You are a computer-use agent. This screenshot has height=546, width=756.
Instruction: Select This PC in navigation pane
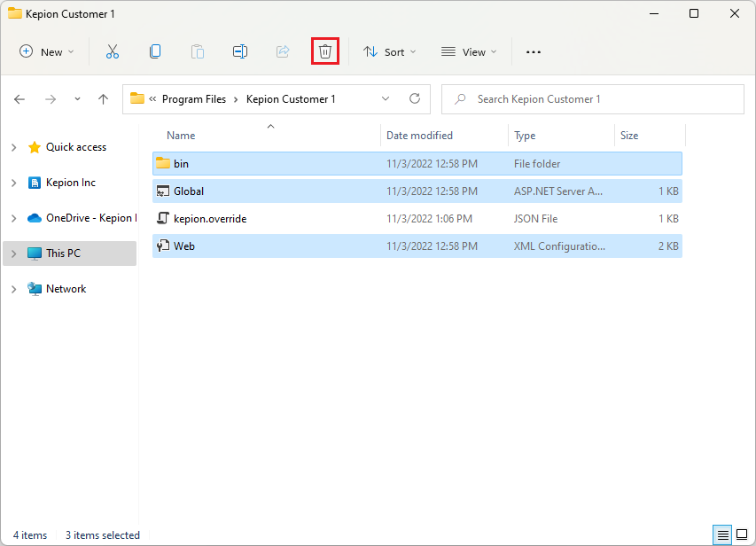click(x=63, y=253)
